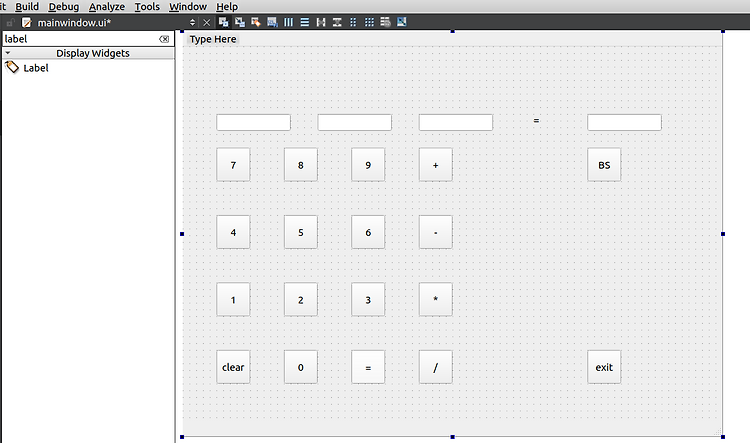Screen dimensions: 750x443
Task: Click the multiply asterisk button
Action: (435, 300)
